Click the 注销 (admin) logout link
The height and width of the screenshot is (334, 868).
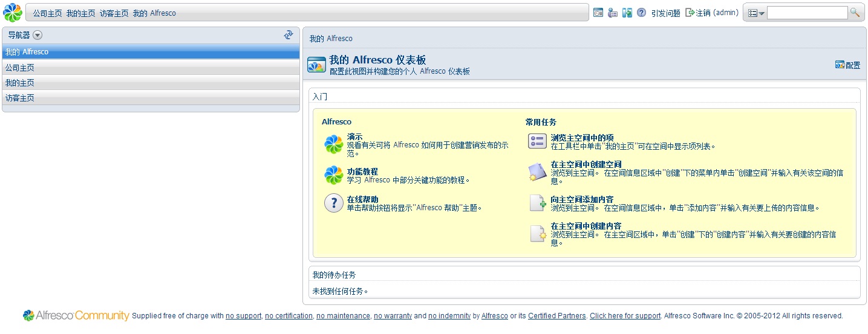point(717,13)
